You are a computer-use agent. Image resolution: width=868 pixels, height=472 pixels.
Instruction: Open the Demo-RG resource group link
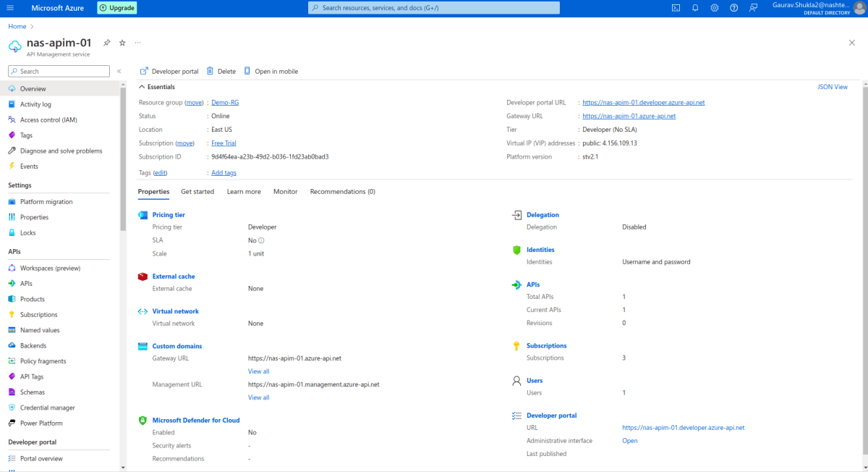(x=224, y=102)
